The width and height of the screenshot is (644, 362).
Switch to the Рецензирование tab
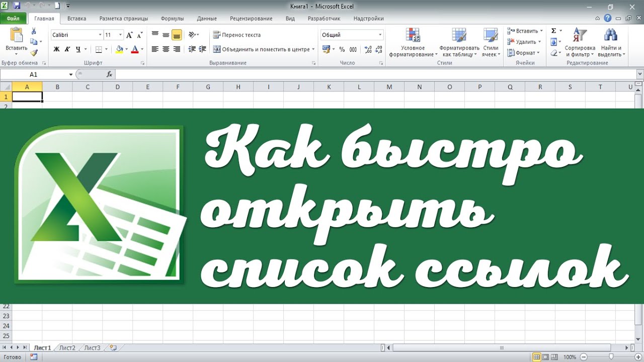[x=251, y=19]
